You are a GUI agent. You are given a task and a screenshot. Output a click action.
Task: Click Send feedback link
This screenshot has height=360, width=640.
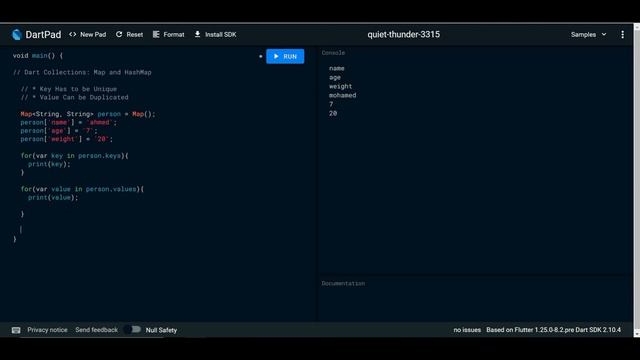click(x=96, y=330)
